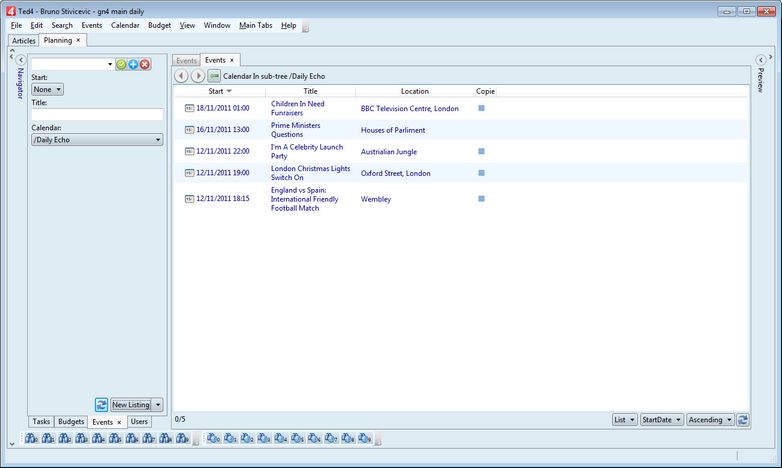
Task: Click the toolbar overflow handle after Help
Action: [306, 28]
